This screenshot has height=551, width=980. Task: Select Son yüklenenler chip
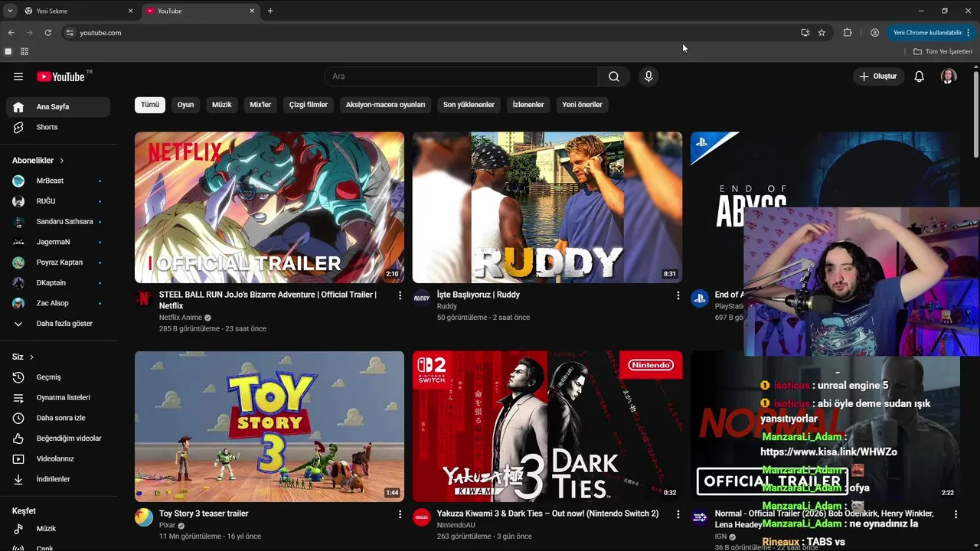469,105
